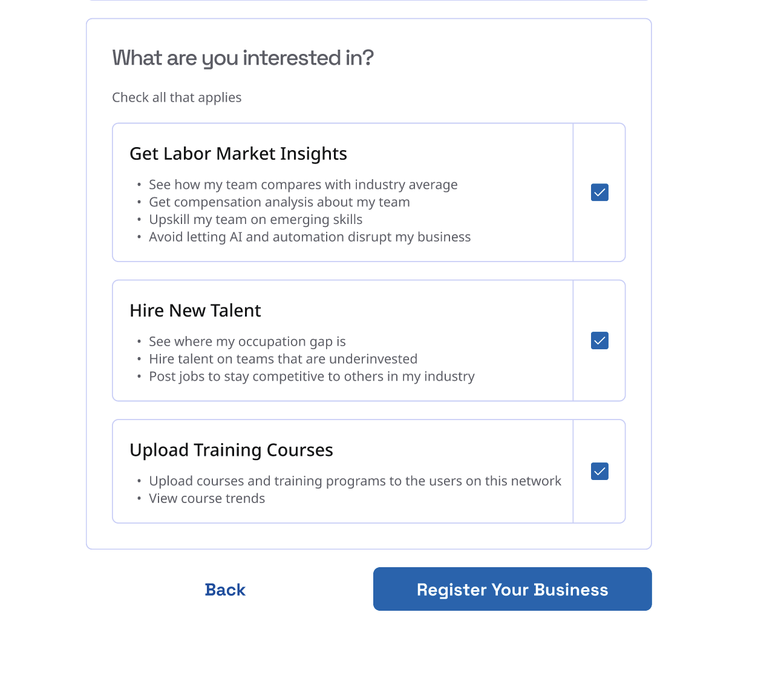784x684 pixels.
Task: Click the upload courses and programs bullet
Action: [355, 481]
